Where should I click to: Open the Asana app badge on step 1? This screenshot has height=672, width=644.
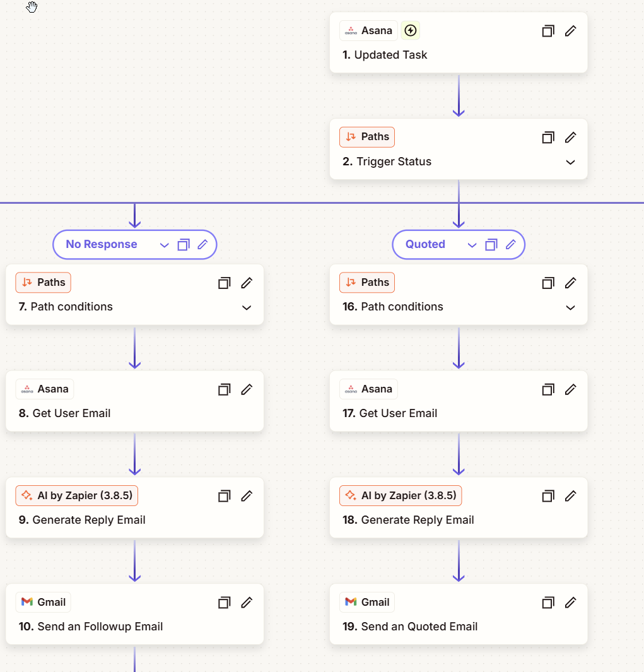click(368, 30)
